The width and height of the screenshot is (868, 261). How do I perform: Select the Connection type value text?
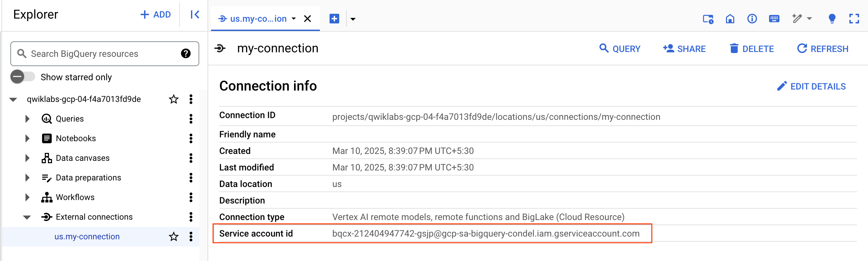point(478,217)
